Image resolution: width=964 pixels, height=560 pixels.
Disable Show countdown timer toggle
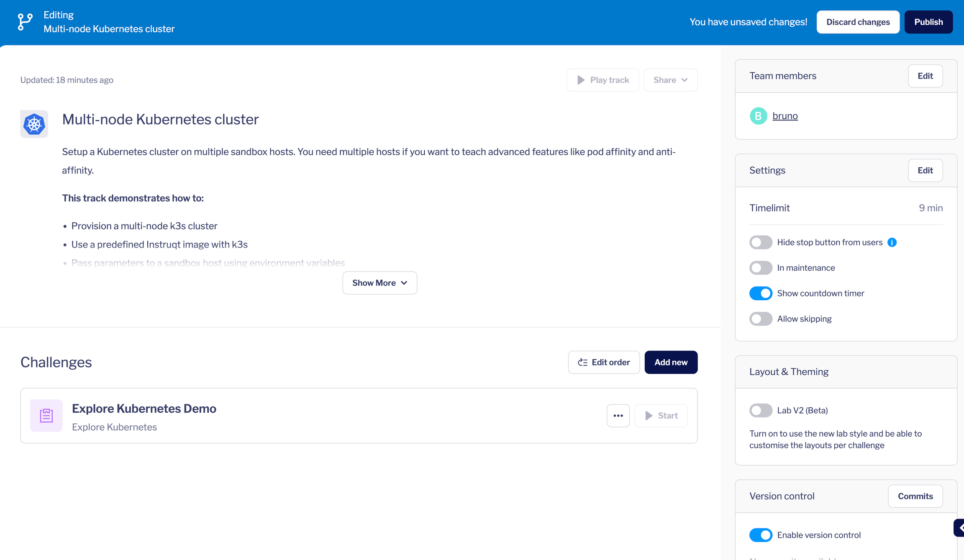pyautogui.click(x=761, y=293)
